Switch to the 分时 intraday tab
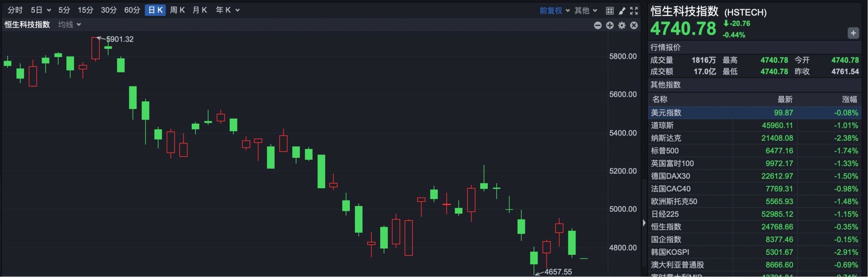This screenshot has width=868, height=277. [x=15, y=10]
